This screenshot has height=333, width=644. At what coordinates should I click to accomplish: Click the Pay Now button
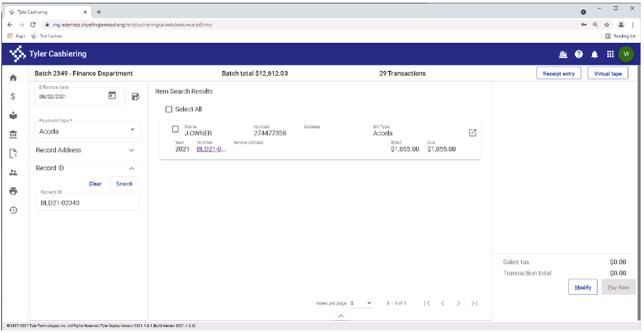618,287
